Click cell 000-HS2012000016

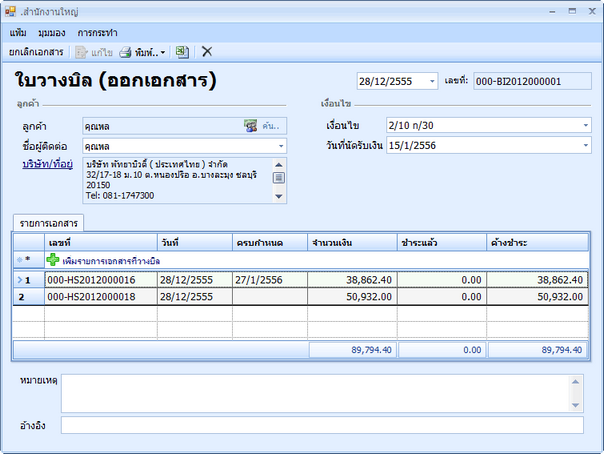[101, 280]
